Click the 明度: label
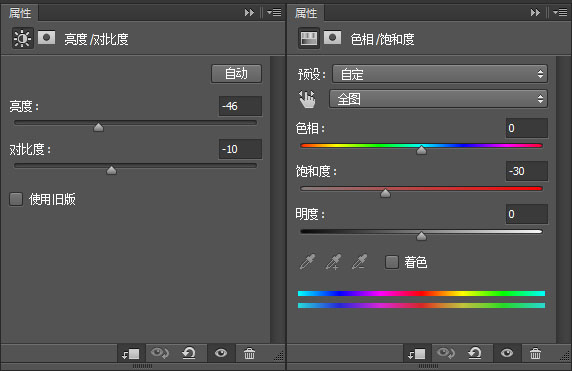 [310, 214]
